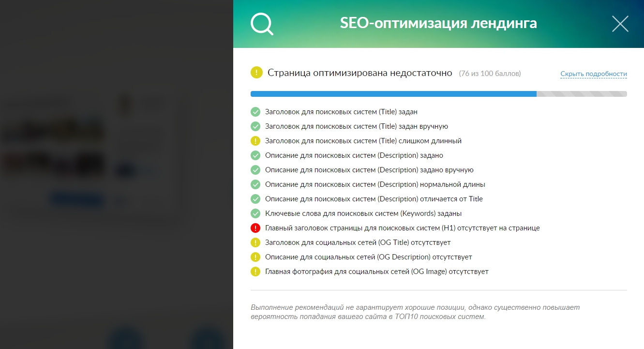Click yellow warning icon for OG Description
644x349 pixels.
(x=255, y=257)
